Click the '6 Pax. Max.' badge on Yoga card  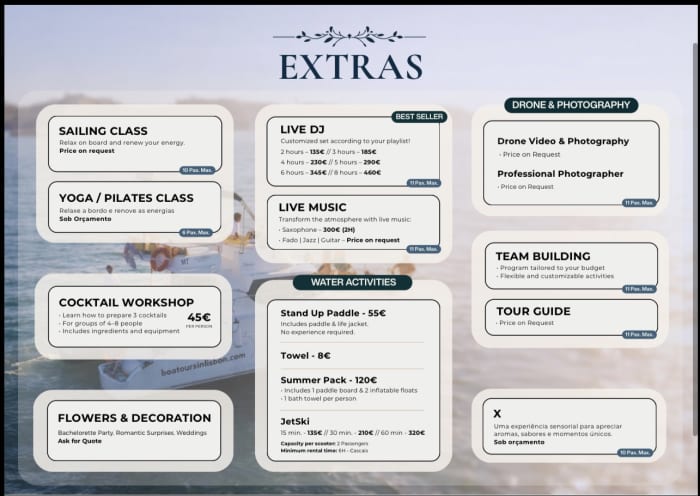[196, 233]
